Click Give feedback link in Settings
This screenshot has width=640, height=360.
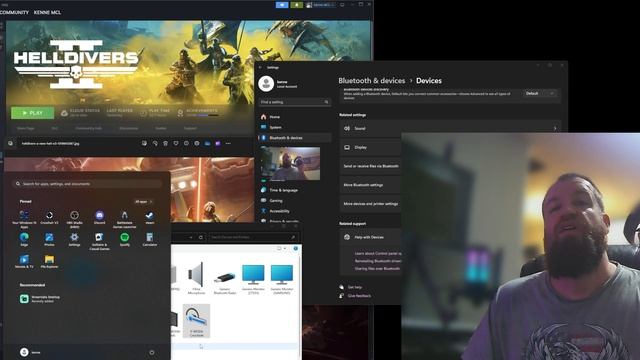coord(359,296)
